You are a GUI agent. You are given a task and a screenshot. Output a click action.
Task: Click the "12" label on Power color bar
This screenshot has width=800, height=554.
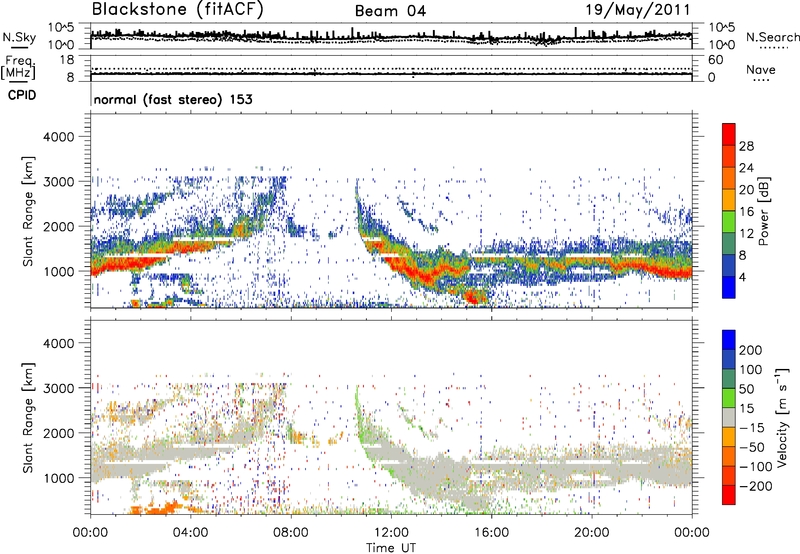coord(746,234)
